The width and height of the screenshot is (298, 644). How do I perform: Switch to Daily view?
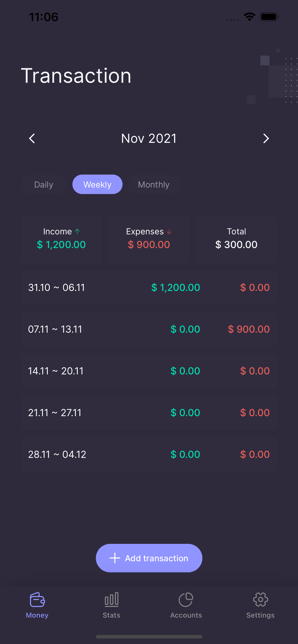tap(44, 185)
